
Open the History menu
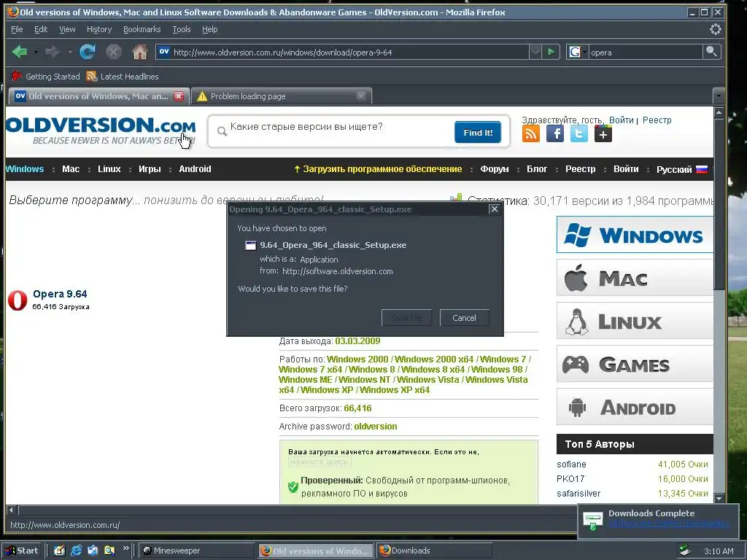pos(99,29)
